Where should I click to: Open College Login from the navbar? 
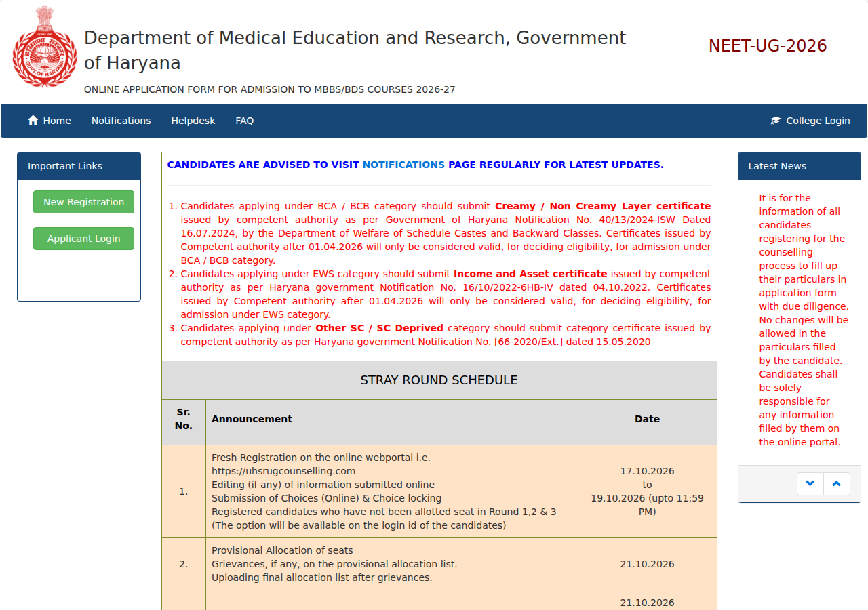click(x=810, y=121)
